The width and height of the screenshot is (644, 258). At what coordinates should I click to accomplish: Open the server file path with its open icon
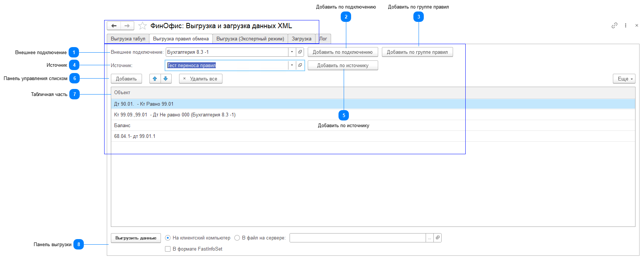(437, 238)
